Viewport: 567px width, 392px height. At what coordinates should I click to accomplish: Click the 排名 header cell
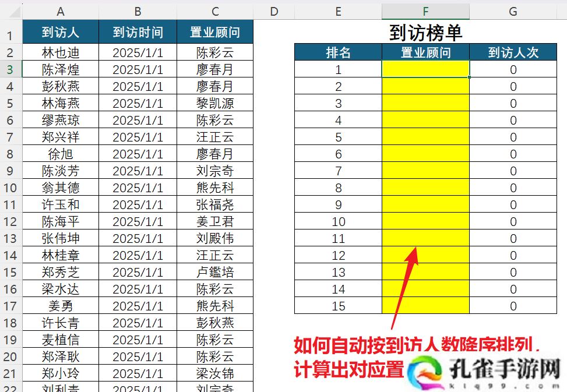tap(339, 52)
